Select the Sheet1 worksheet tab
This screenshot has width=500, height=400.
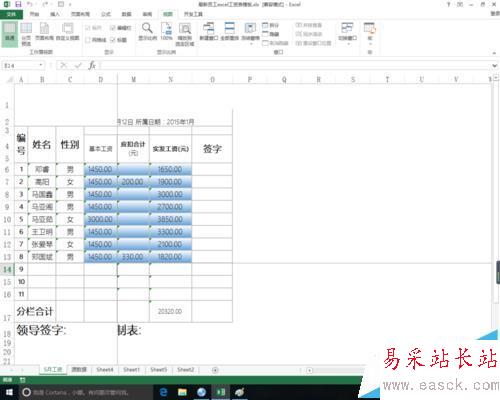[x=131, y=370]
